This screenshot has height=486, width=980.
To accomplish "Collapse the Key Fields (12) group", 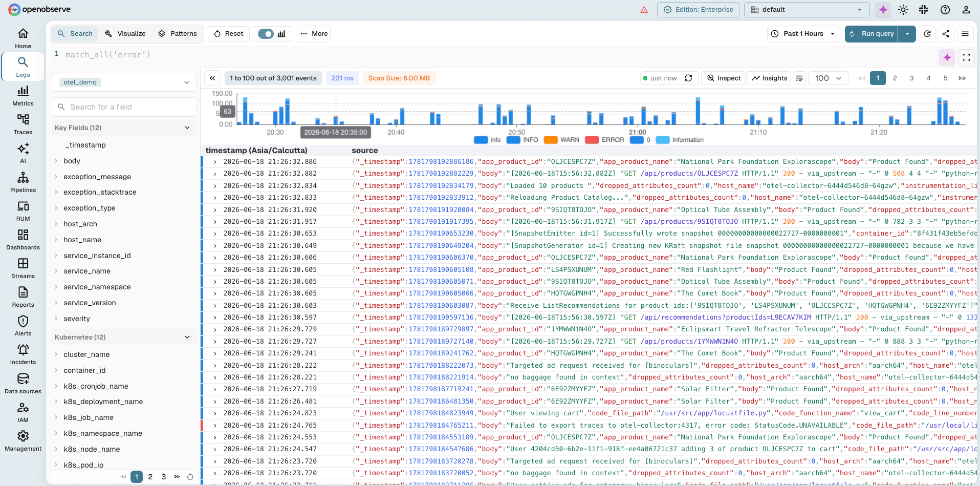I will pyautogui.click(x=123, y=128).
